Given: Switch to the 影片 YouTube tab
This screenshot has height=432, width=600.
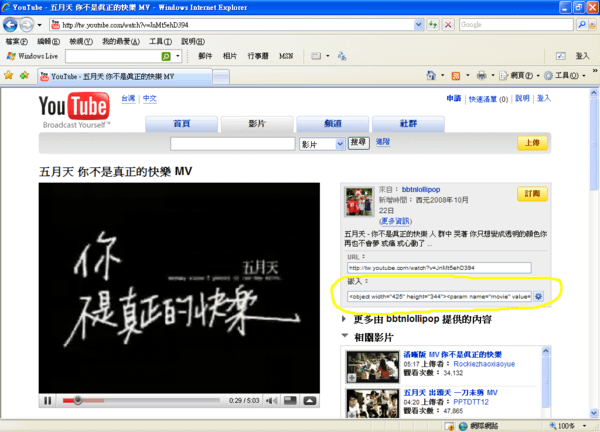Looking at the screenshot, I should 257,124.
